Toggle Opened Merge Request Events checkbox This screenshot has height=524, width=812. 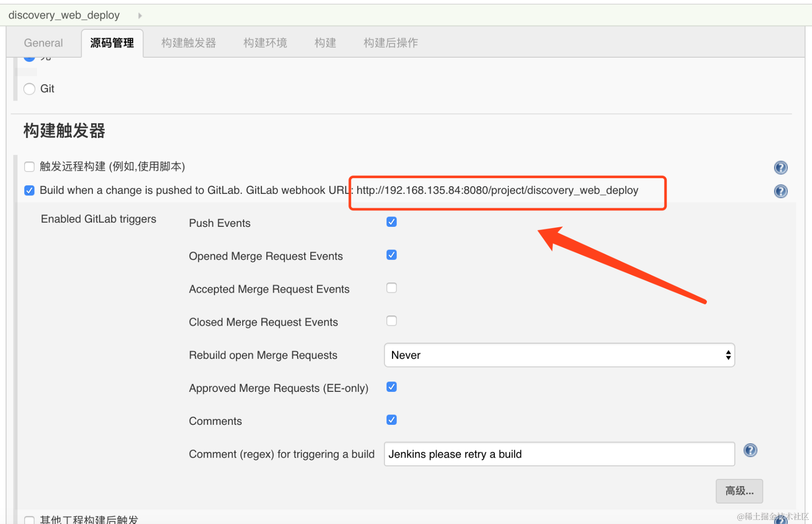[392, 255]
